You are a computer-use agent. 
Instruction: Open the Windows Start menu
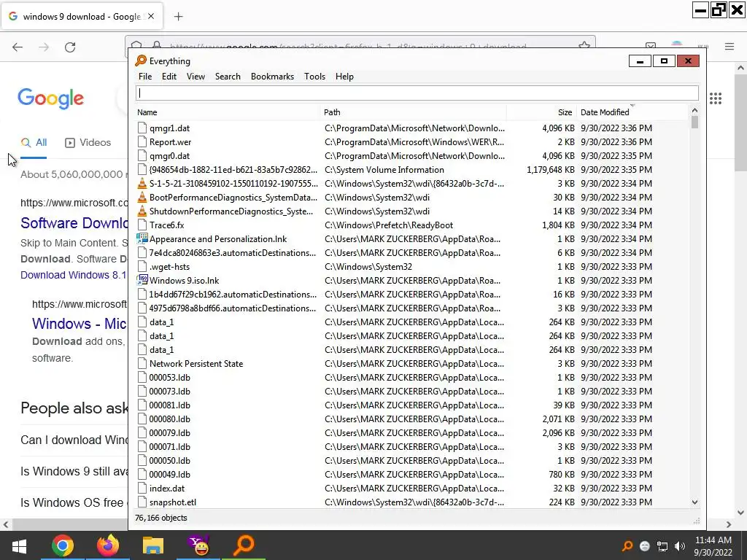pyautogui.click(x=18, y=545)
